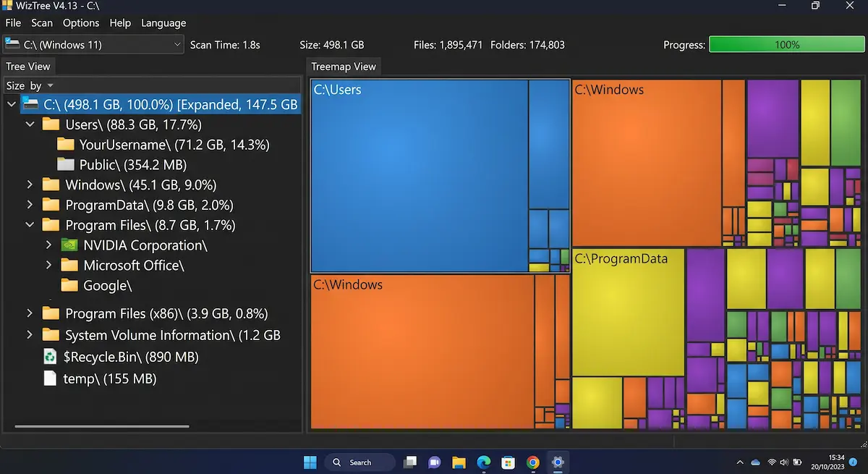Collapse the Program Files folder node

[30, 225]
